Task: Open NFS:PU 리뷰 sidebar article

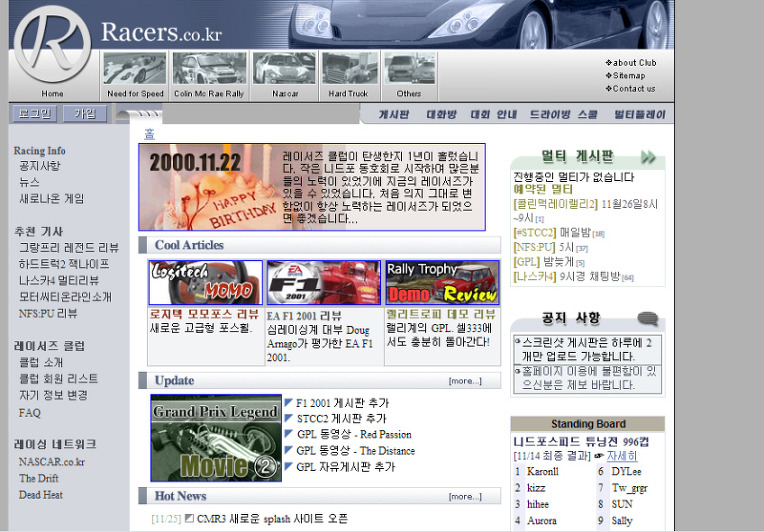Action: click(48, 314)
